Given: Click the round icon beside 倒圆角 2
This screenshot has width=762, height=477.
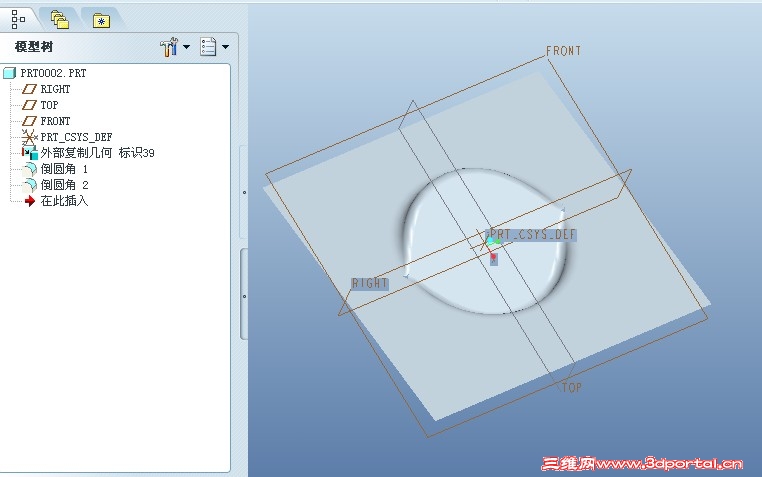Looking at the screenshot, I should 30,185.
